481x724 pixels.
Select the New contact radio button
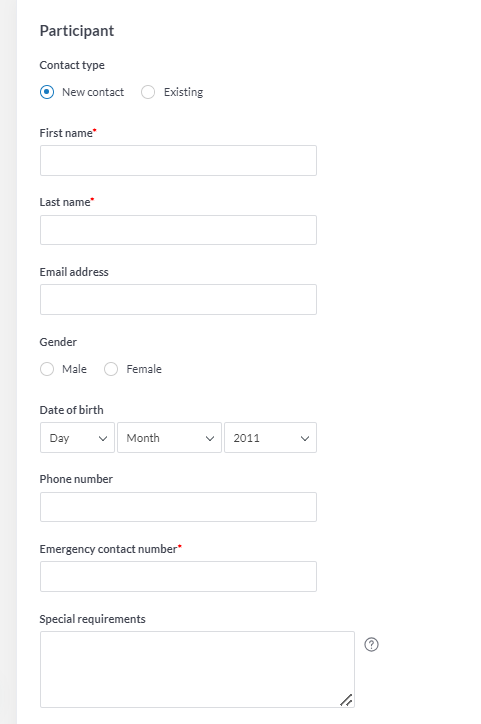tap(47, 92)
